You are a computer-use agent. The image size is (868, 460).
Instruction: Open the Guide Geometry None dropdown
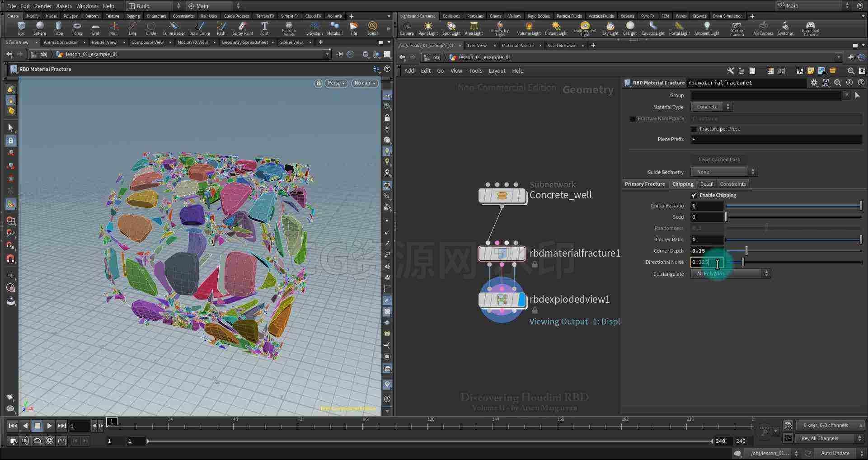tap(723, 172)
